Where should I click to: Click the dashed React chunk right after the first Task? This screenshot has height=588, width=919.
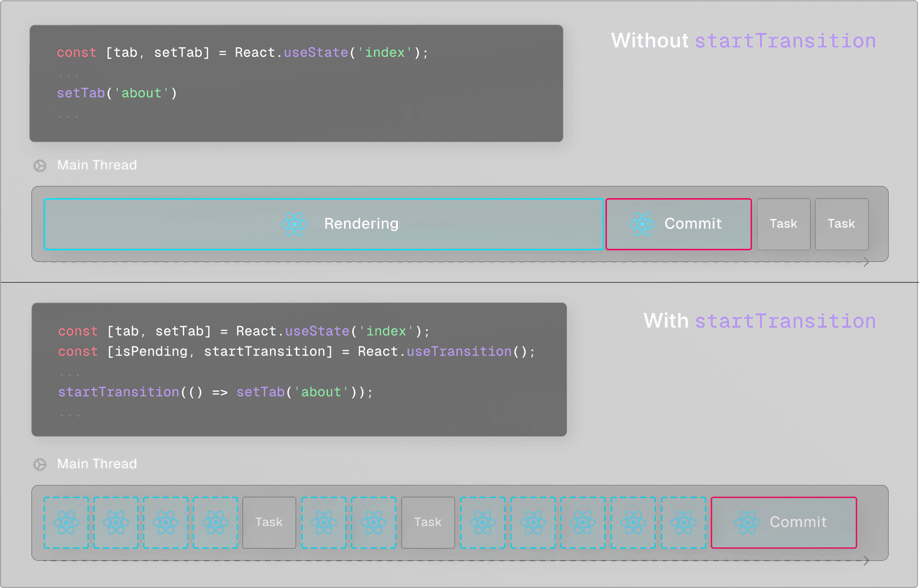pyautogui.click(x=324, y=522)
